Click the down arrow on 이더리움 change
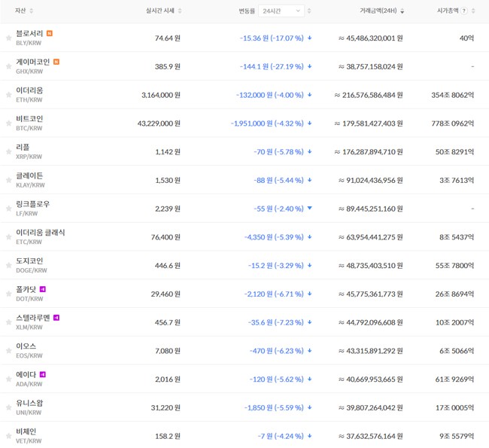The image size is (489, 448). [310, 95]
